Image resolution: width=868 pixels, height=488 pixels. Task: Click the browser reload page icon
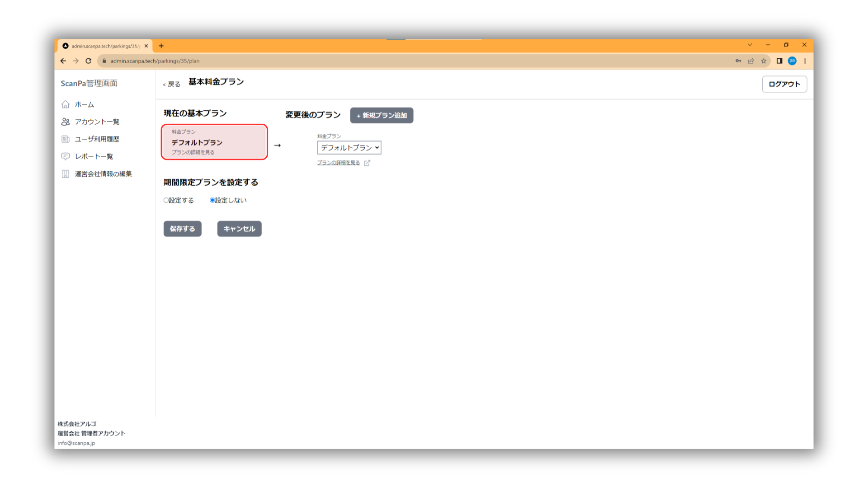(x=89, y=61)
